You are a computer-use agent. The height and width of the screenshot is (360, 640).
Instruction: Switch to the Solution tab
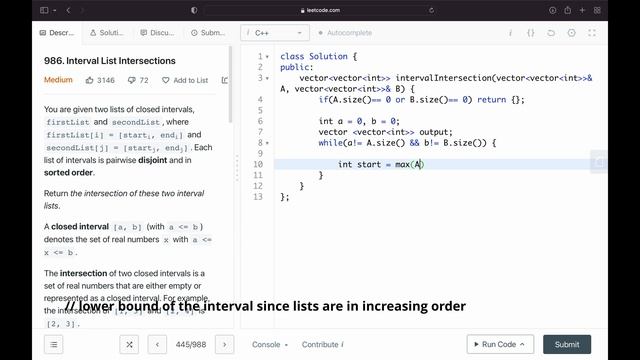click(x=106, y=33)
